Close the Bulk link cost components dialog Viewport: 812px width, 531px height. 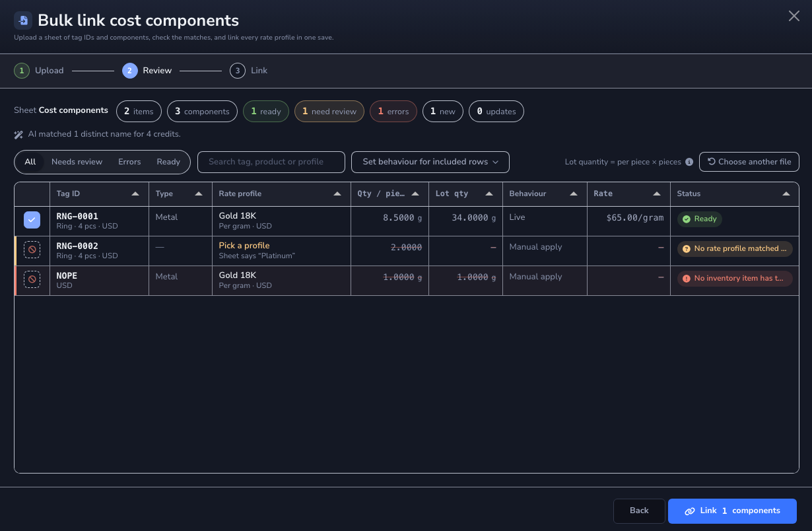[x=794, y=16]
